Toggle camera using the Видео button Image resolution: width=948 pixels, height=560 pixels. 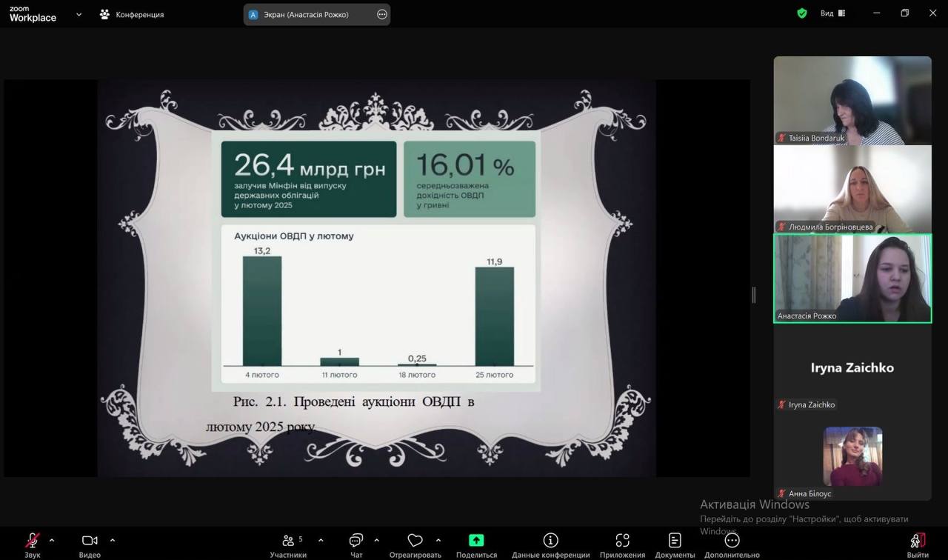[x=90, y=541]
